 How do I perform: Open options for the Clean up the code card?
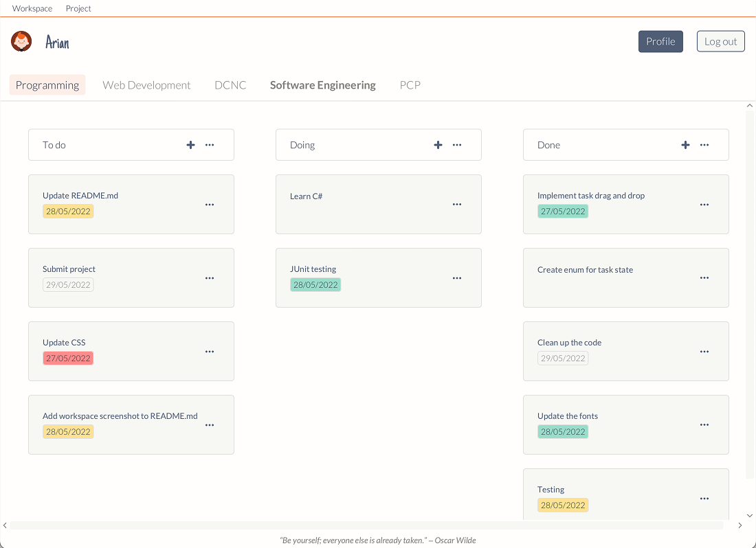[704, 351]
